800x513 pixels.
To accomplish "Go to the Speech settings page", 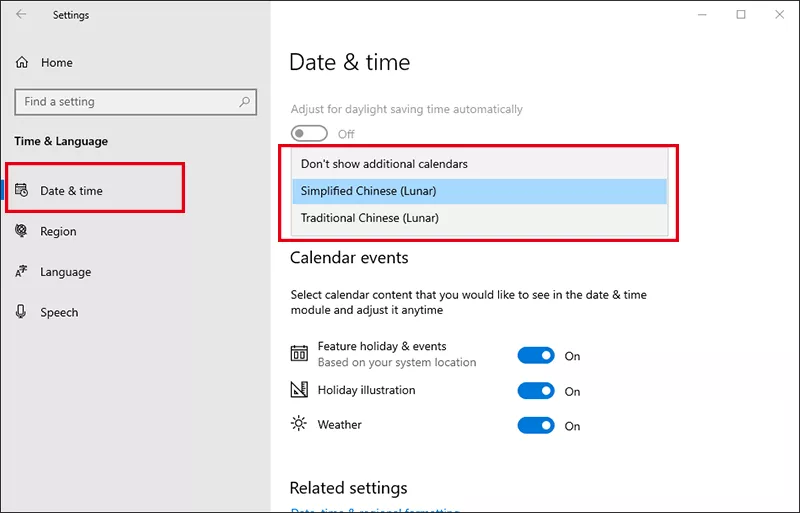I will [x=59, y=312].
